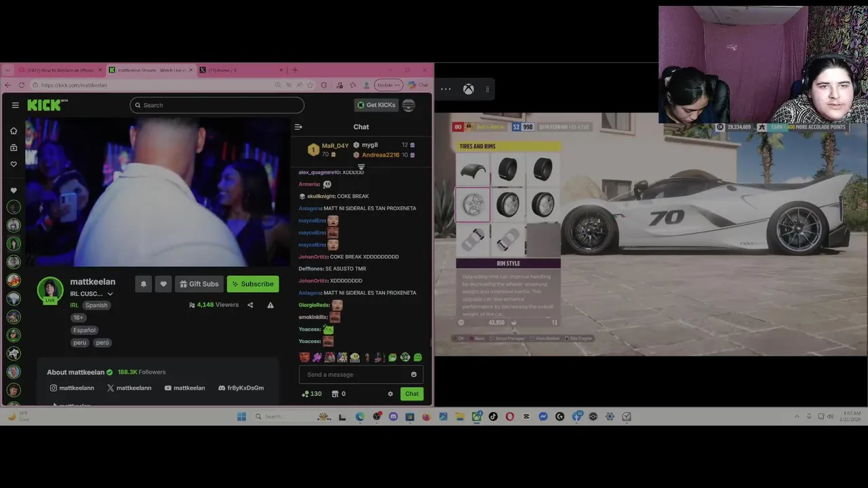Viewport: 868px width, 488px height.
Task: Switch to the mattkeelan Stream tab
Action: tap(151, 70)
